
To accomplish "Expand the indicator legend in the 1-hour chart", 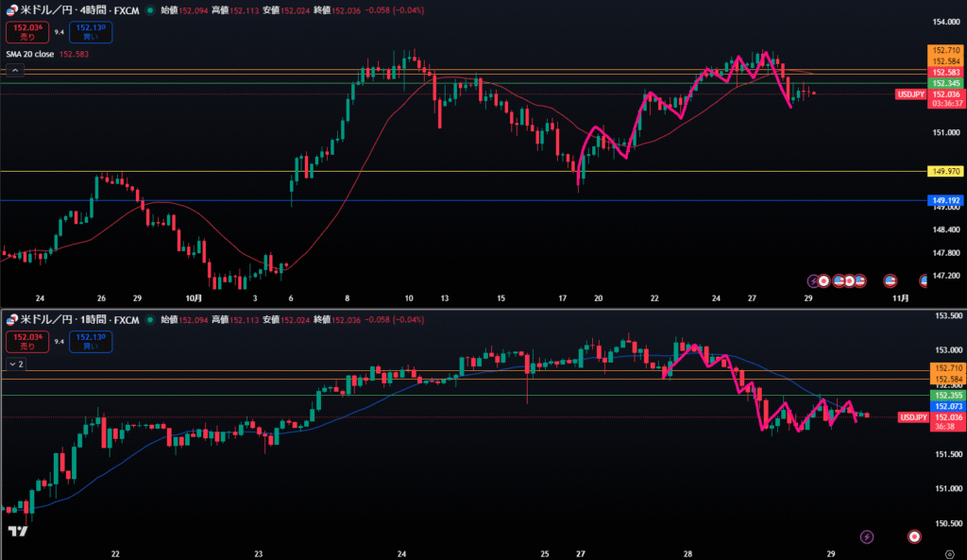I will (15, 363).
